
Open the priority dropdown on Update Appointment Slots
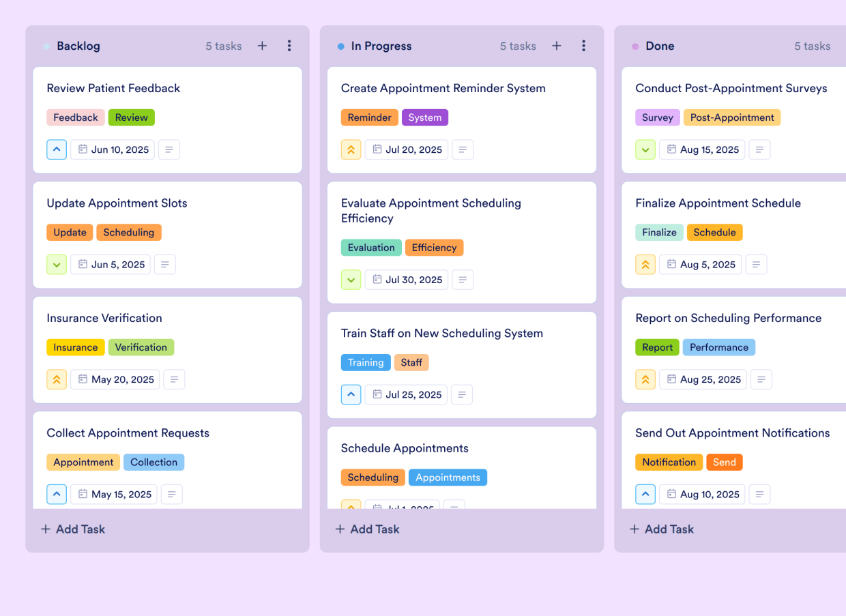57,264
